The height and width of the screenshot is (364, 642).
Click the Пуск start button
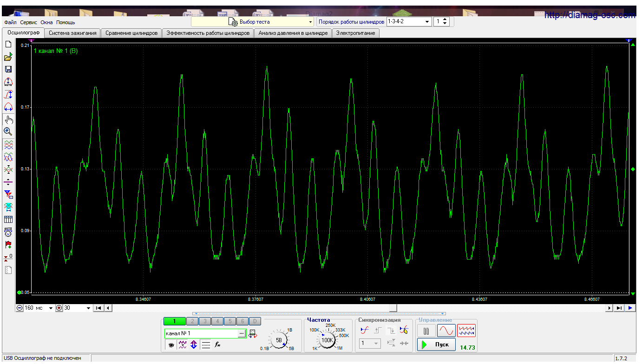click(x=436, y=344)
